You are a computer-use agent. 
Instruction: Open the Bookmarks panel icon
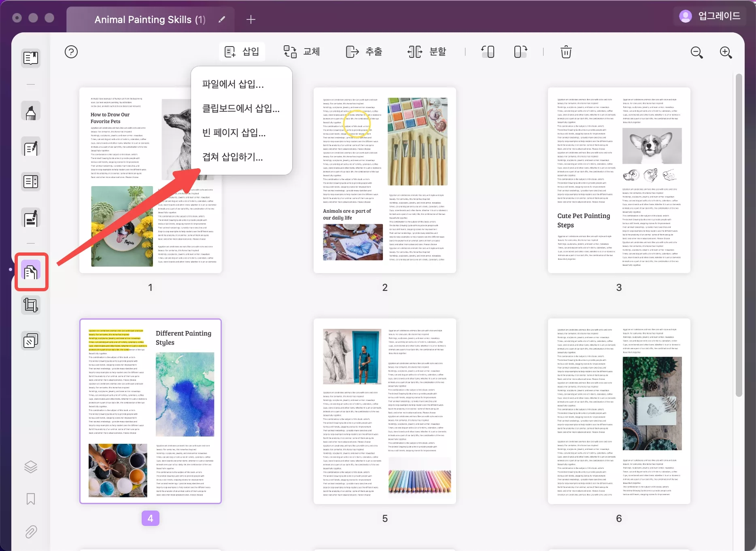[x=31, y=499]
